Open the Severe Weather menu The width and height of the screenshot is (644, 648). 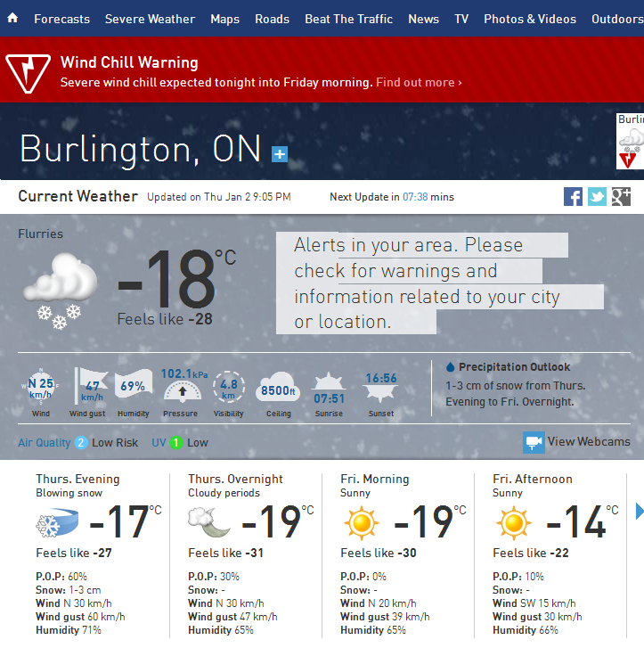pyautogui.click(x=150, y=19)
